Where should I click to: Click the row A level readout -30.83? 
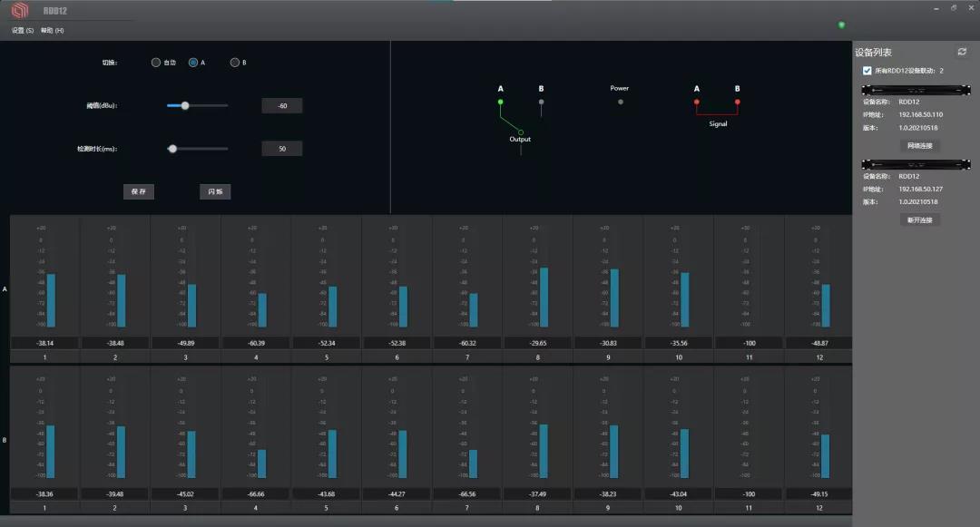608,343
